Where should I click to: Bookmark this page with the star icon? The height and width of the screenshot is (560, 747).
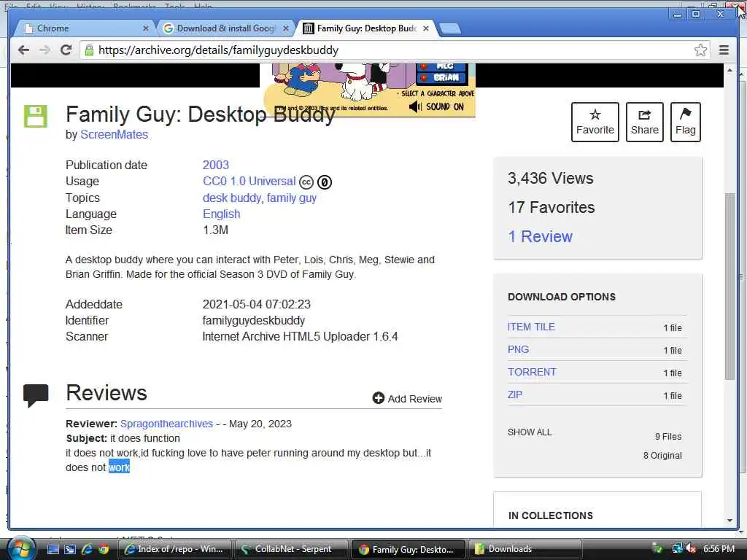tap(700, 50)
